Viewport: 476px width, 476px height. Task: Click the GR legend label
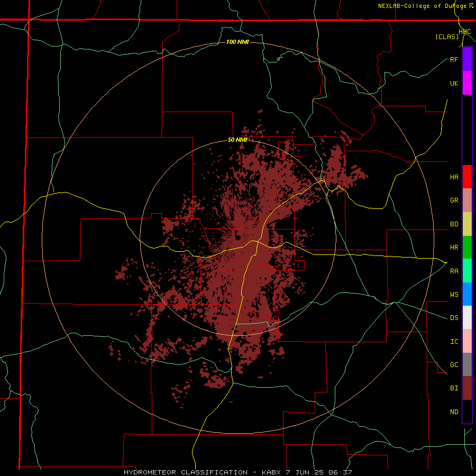tap(454, 200)
